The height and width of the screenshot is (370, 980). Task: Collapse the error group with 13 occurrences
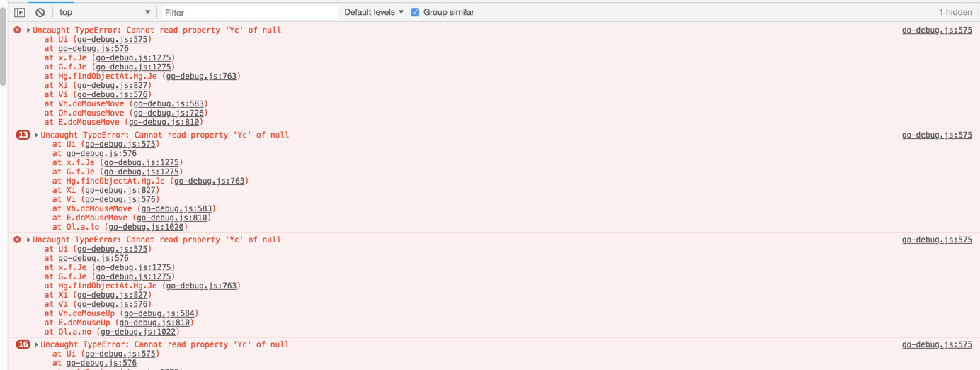[36, 135]
